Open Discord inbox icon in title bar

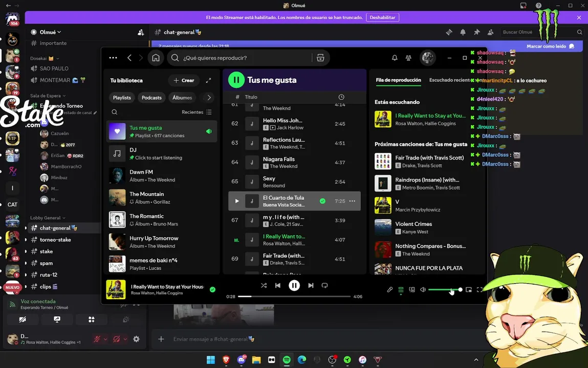523,5
